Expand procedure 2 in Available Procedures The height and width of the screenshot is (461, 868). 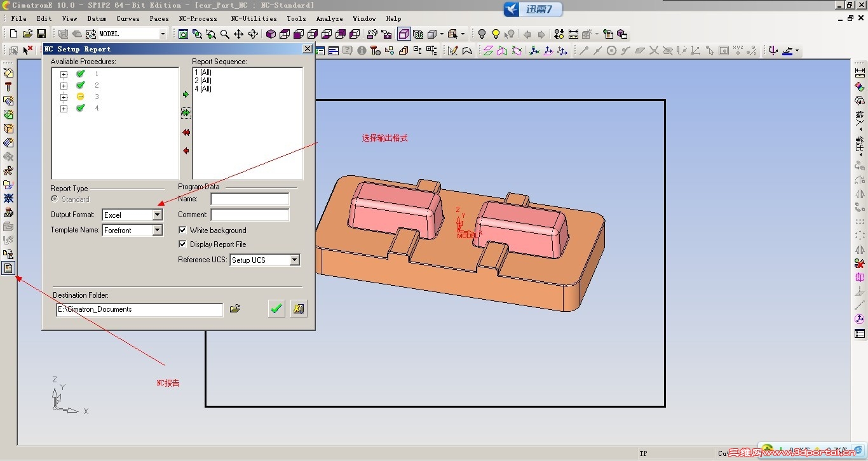tap(64, 86)
